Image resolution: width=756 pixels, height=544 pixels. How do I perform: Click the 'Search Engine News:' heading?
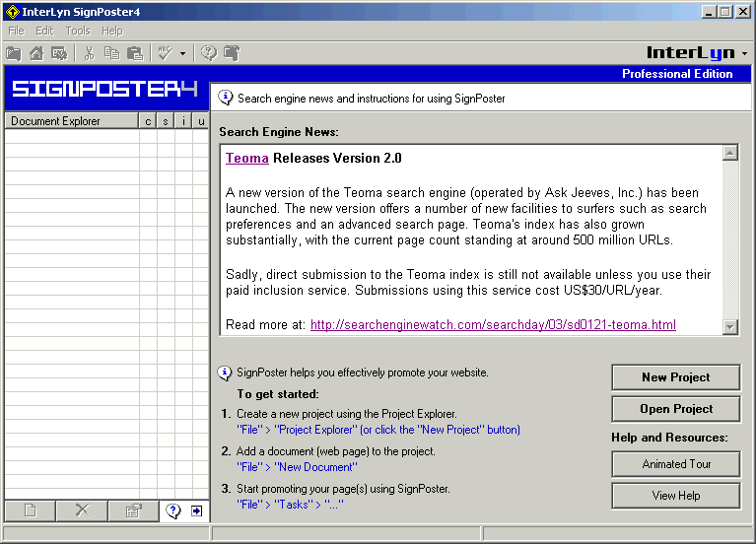(x=279, y=132)
